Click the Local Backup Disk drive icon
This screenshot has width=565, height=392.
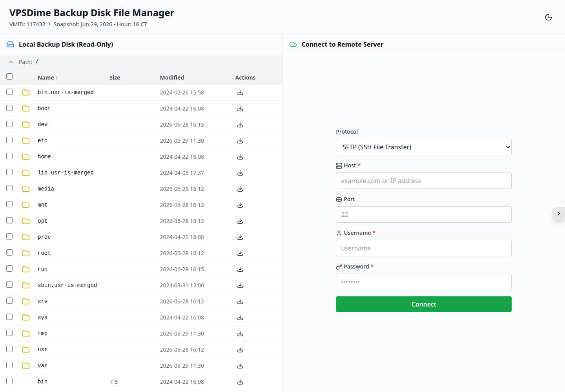pos(10,44)
